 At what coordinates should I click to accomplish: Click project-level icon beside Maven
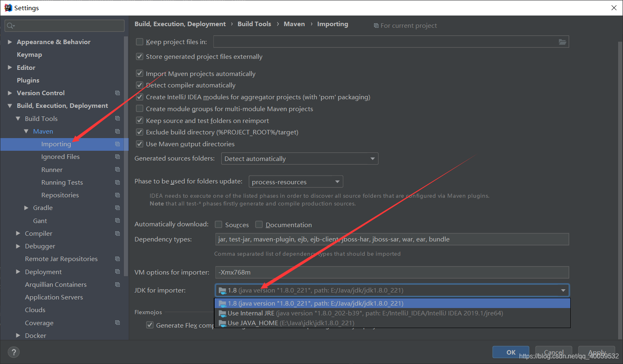pyautogui.click(x=117, y=132)
